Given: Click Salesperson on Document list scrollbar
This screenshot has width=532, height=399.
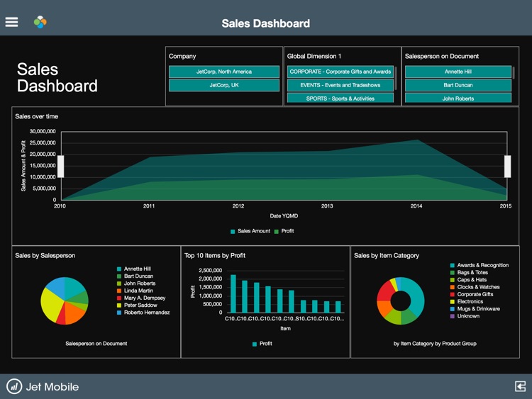Looking at the screenshot, I should (x=514, y=73).
